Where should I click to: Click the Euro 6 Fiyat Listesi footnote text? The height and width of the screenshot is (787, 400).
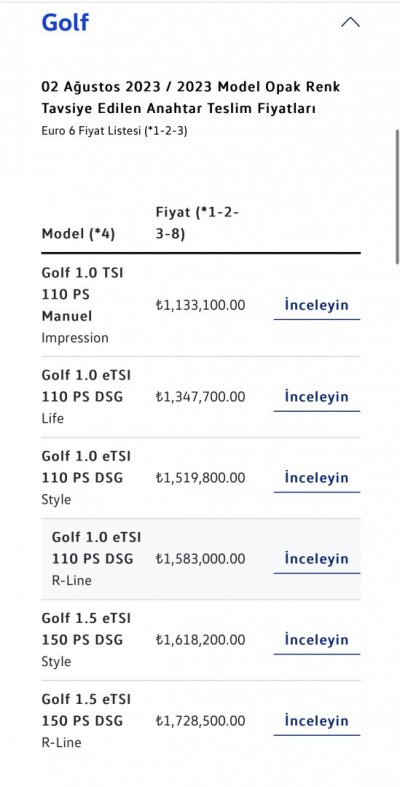pos(114,132)
